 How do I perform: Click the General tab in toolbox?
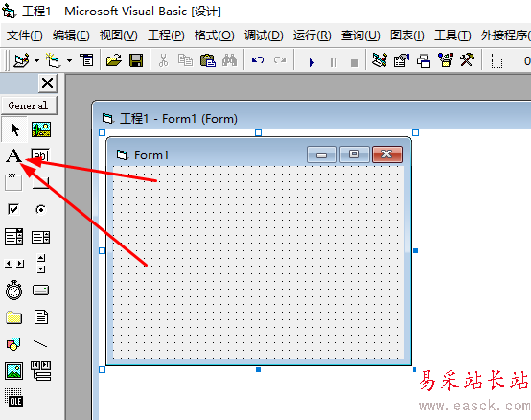click(x=29, y=105)
